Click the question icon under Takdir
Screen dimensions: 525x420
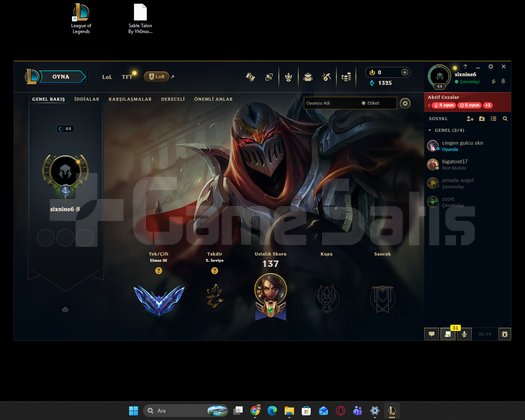tap(215, 271)
